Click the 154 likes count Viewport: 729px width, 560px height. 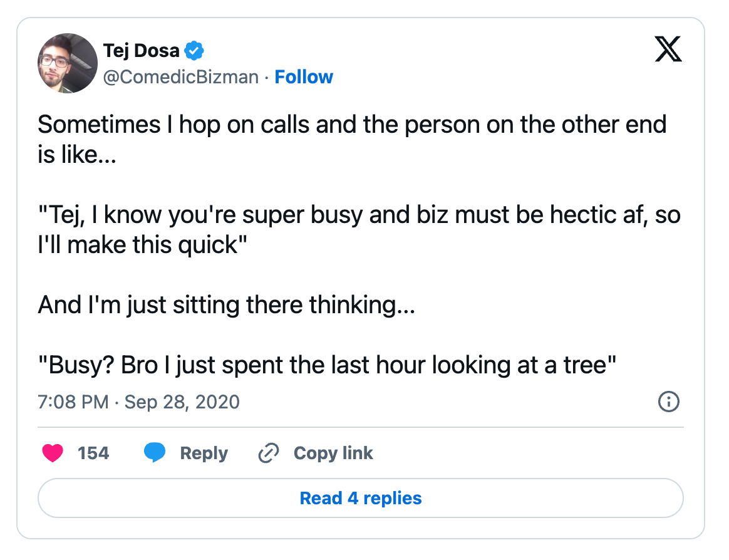pos(93,453)
